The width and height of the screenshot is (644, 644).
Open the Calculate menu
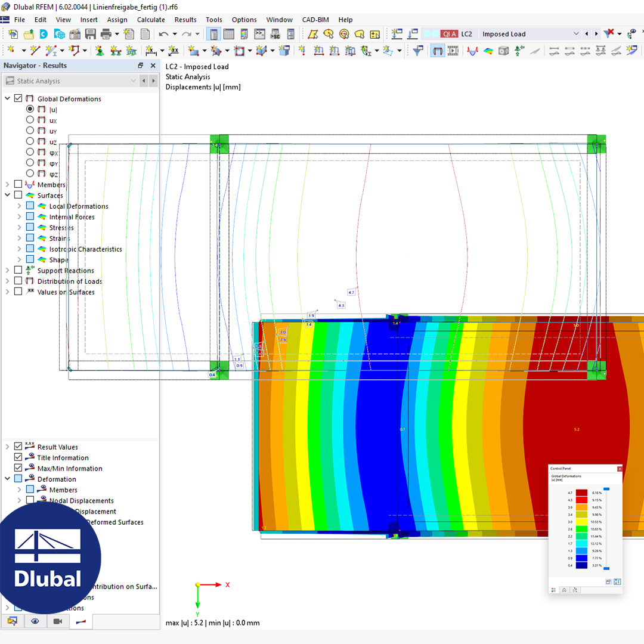pyautogui.click(x=151, y=20)
